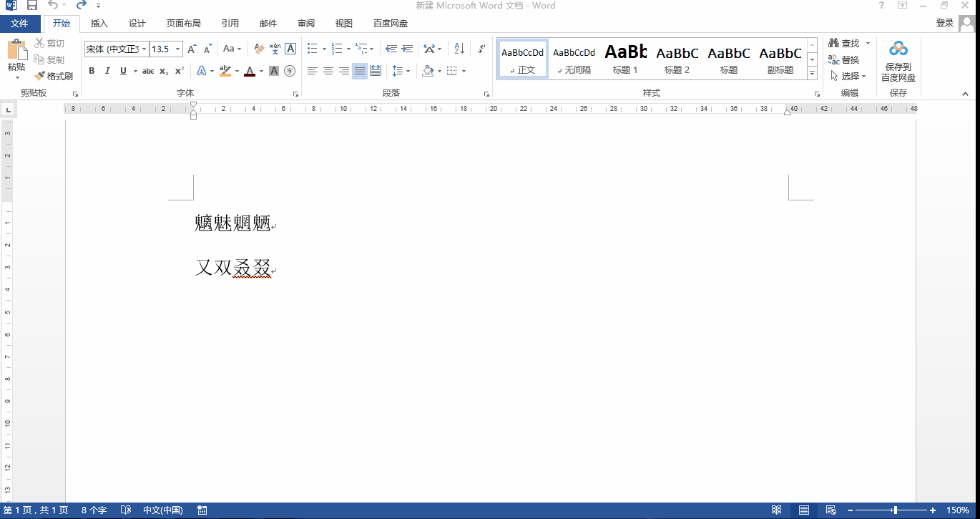Image resolution: width=980 pixels, height=519 pixels.
Task: Click the increase indent icon
Action: tap(407, 49)
